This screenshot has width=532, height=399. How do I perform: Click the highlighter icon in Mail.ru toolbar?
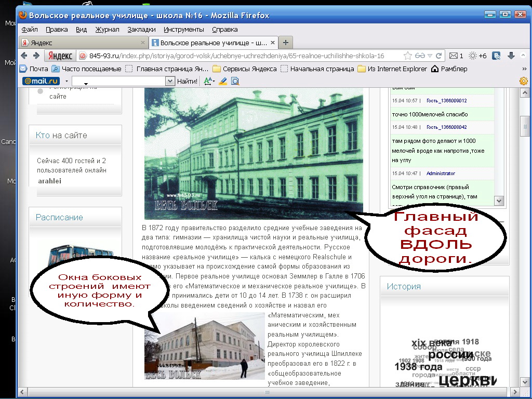click(x=223, y=81)
